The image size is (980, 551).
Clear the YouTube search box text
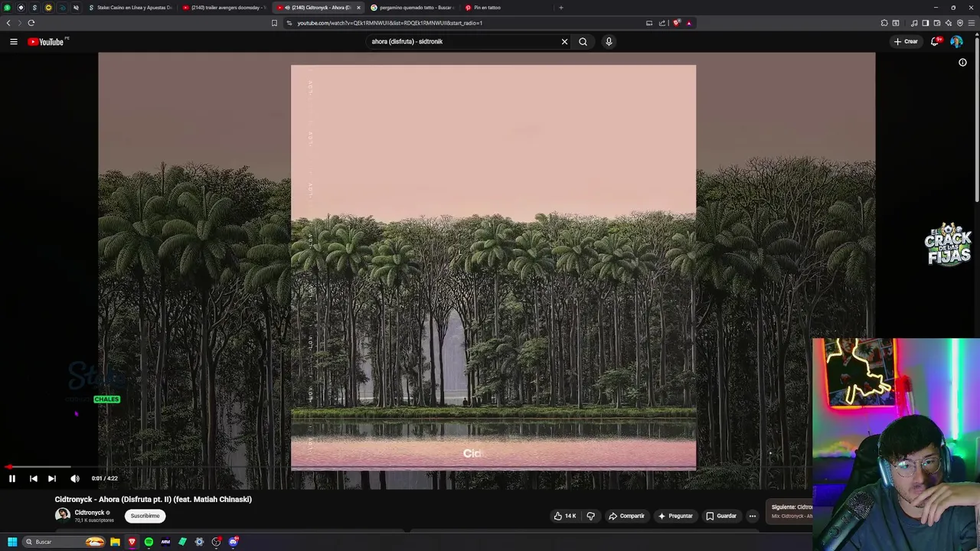click(x=564, y=41)
